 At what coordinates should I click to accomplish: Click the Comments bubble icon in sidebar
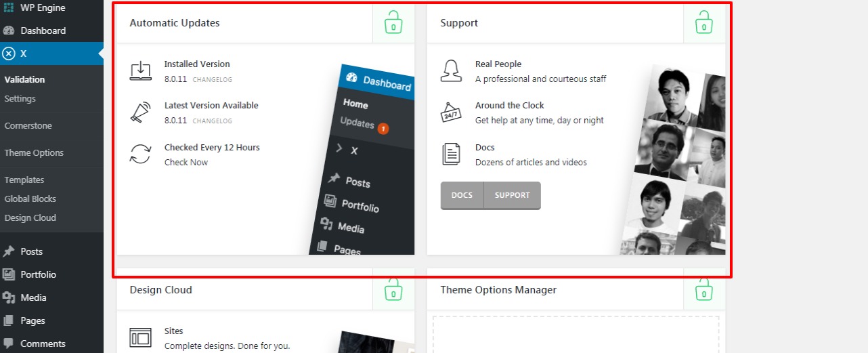(9, 344)
